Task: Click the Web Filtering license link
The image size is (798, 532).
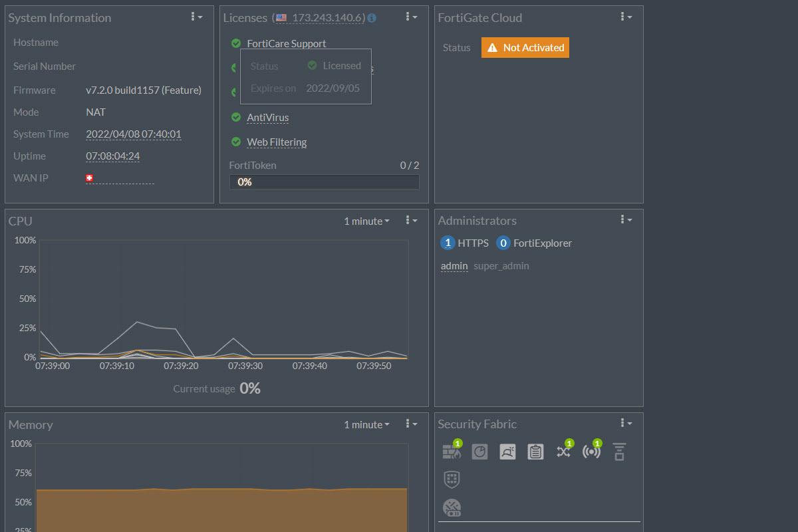Action: pos(277,142)
